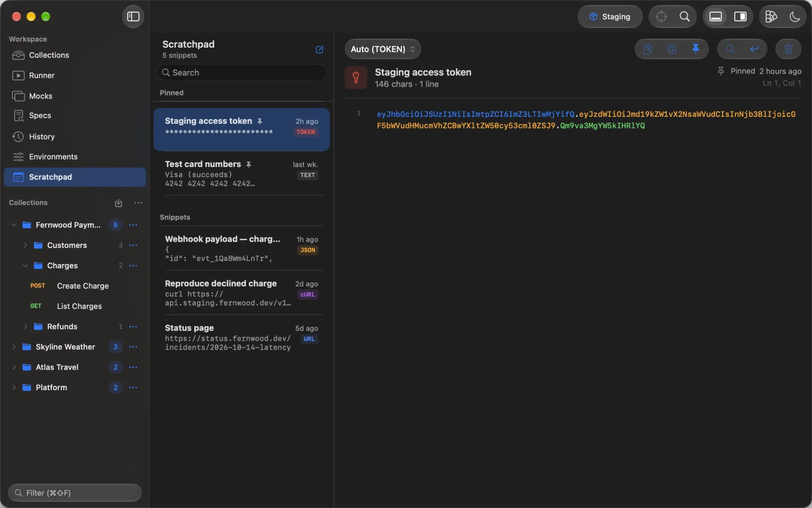Viewport: 812px width, 508px height.
Task: Open the Staging environment selector
Action: [x=610, y=17]
